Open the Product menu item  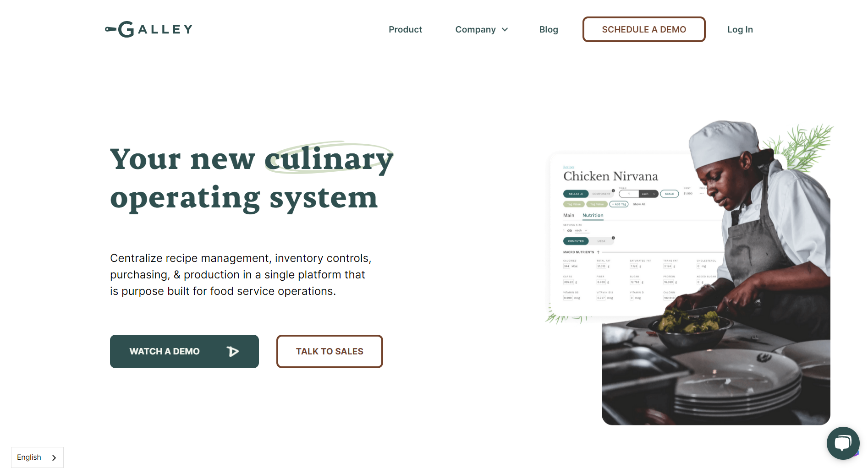point(406,29)
